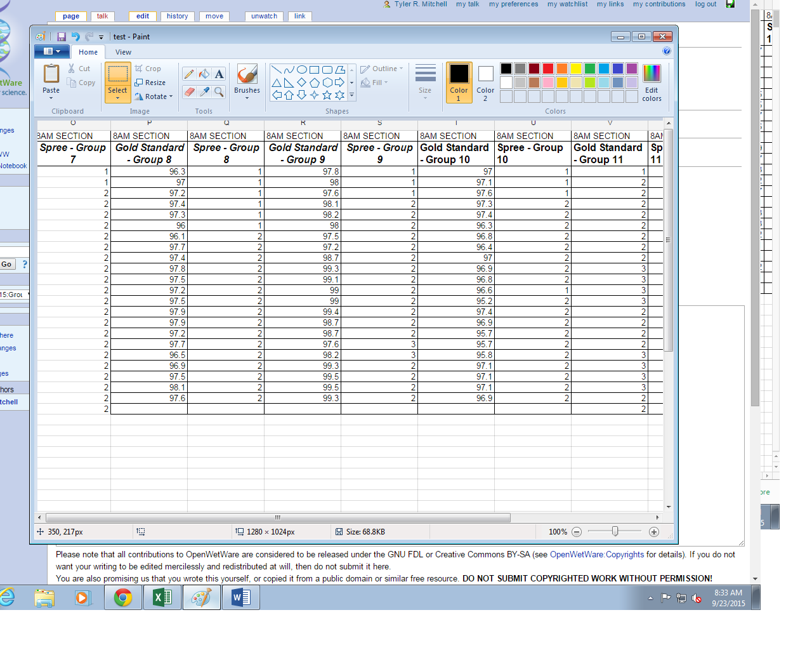Open the wiki history tab

pyautogui.click(x=177, y=17)
